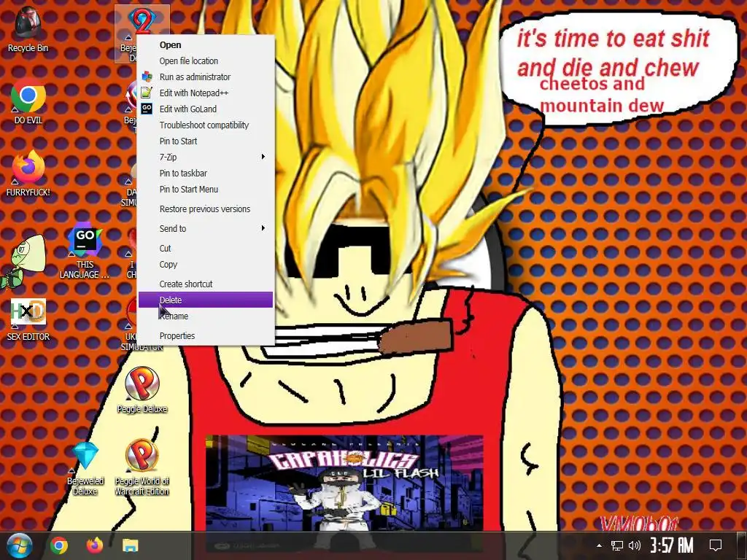This screenshot has width=747, height=560.
Task: Expand the 7-Zip submenu
Action: pos(205,157)
